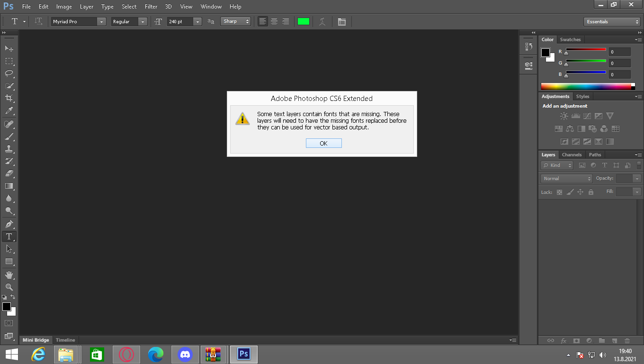The height and width of the screenshot is (364, 644).
Task: Open the Normal blend mode dropdown
Action: pos(566,178)
